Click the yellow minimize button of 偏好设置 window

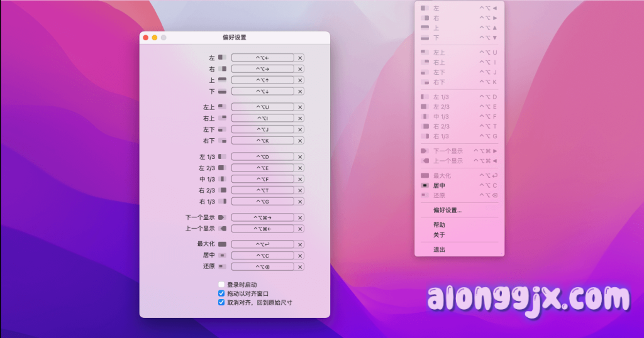tap(155, 38)
